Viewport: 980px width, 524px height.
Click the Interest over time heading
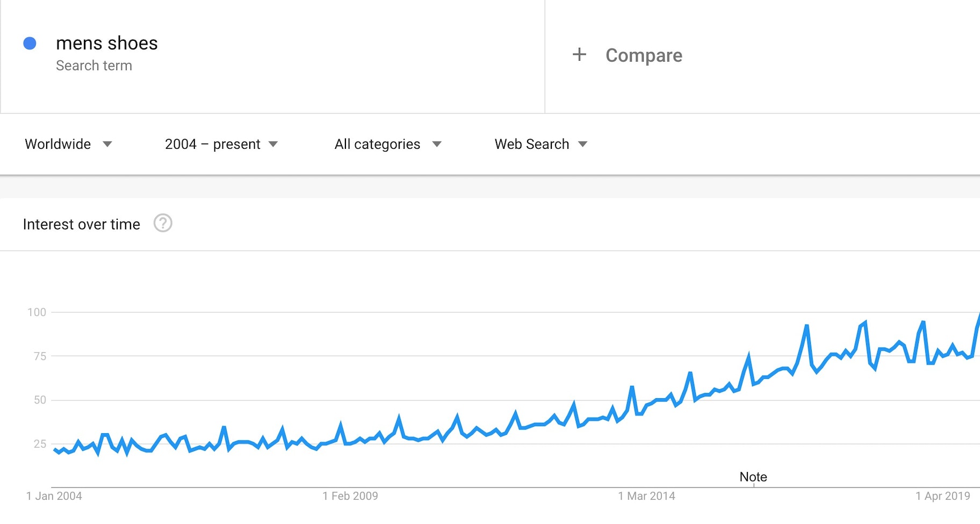click(x=82, y=224)
